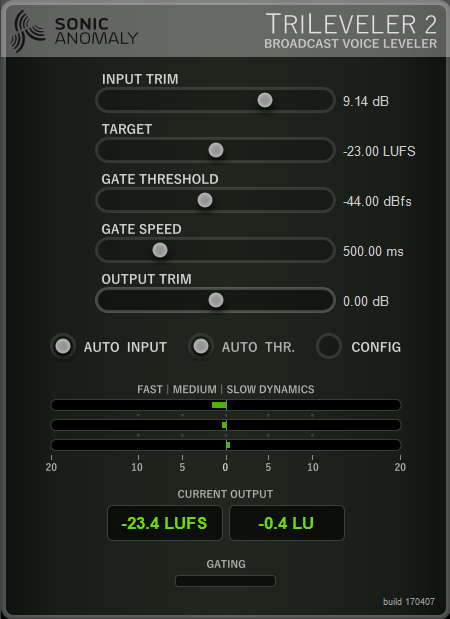Image resolution: width=450 pixels, height=619 pixels.
Task: Click the Gate Speed slider knob
Action: click(x=160, y=250)
